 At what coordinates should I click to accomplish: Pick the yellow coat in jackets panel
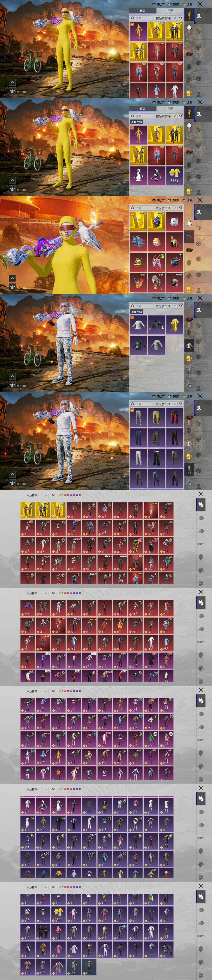(x=174, y=325)
